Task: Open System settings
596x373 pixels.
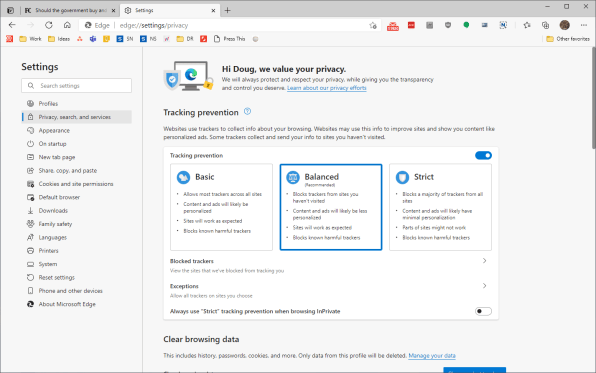Action: coord(48,264)
